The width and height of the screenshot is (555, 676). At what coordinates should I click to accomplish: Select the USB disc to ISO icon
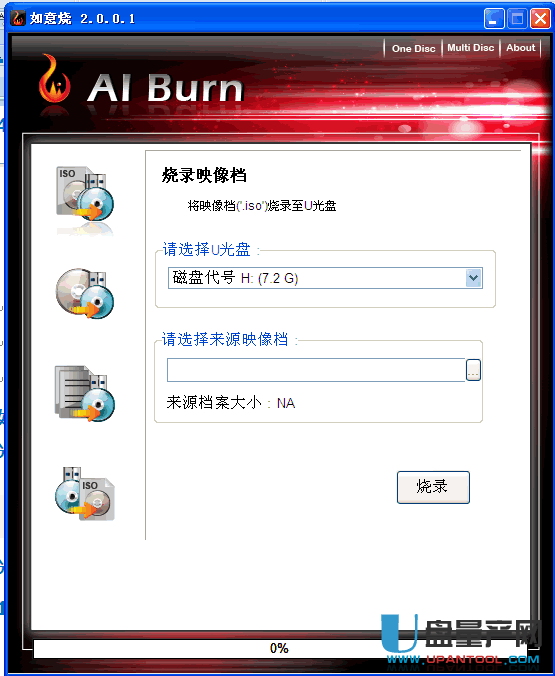pyautogui.click(x=85, y=493)
